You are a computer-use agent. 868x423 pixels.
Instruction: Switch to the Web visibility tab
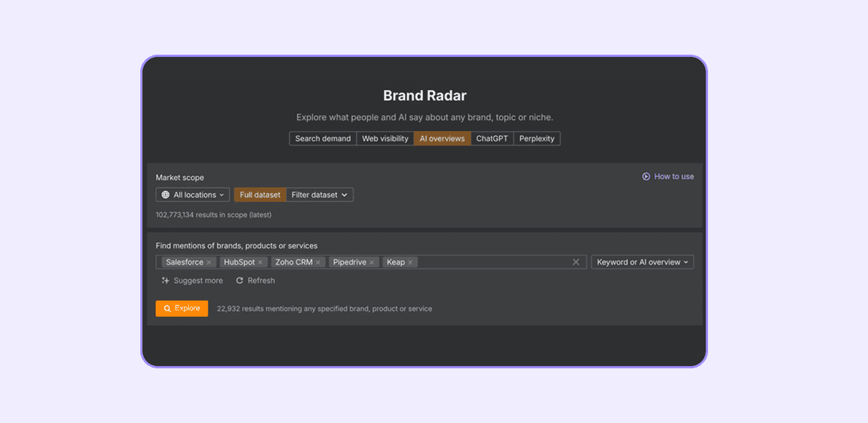point(385,138)
